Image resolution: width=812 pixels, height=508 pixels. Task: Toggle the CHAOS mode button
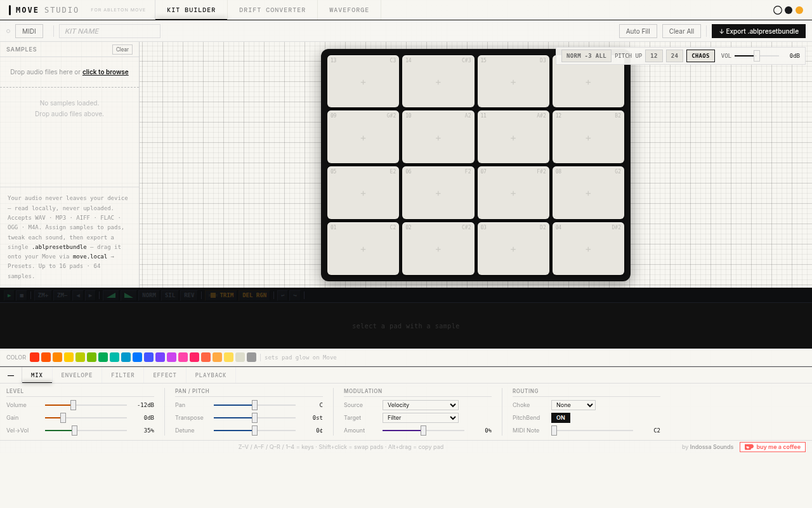700,56
